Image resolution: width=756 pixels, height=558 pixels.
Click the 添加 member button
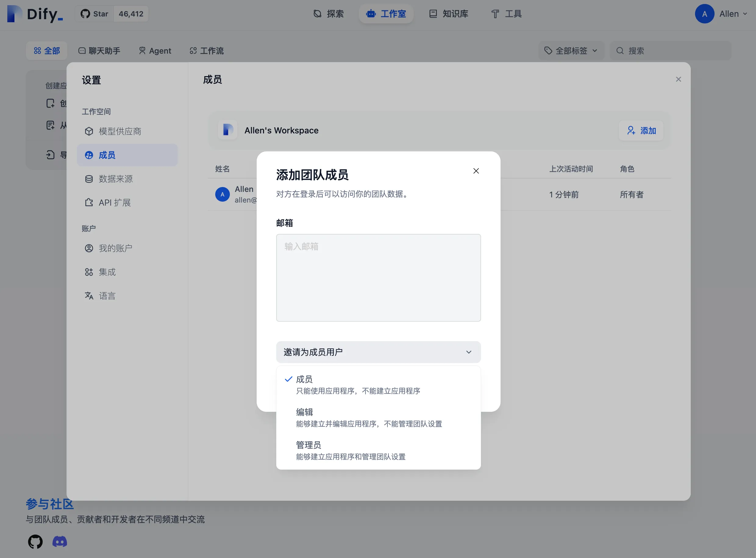[641, 130]
